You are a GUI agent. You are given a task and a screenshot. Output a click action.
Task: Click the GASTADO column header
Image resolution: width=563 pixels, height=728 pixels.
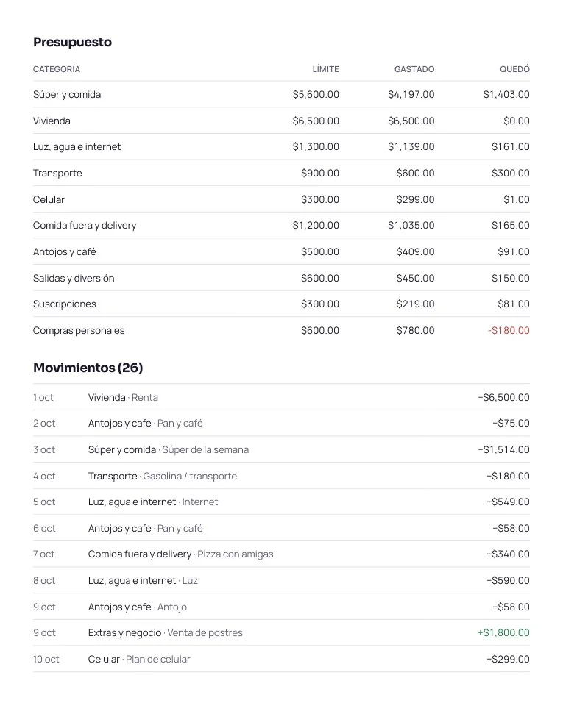[x=414, y=69]
